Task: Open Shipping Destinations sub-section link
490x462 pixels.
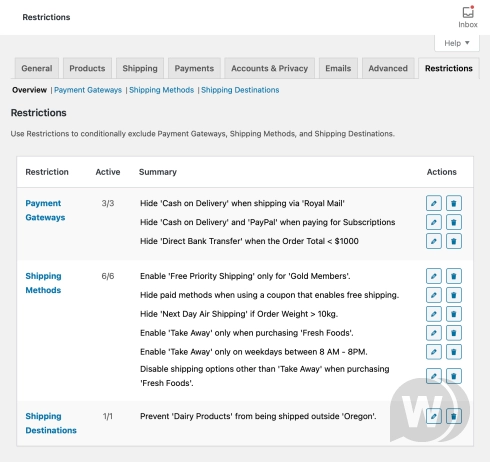Action: (240, 90)
